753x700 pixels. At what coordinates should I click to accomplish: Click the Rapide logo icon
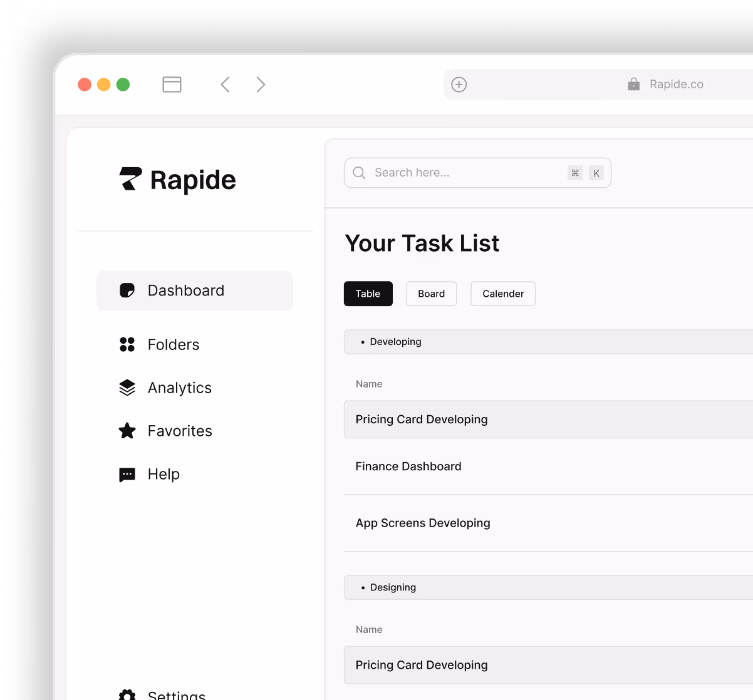tap(127, 180)
